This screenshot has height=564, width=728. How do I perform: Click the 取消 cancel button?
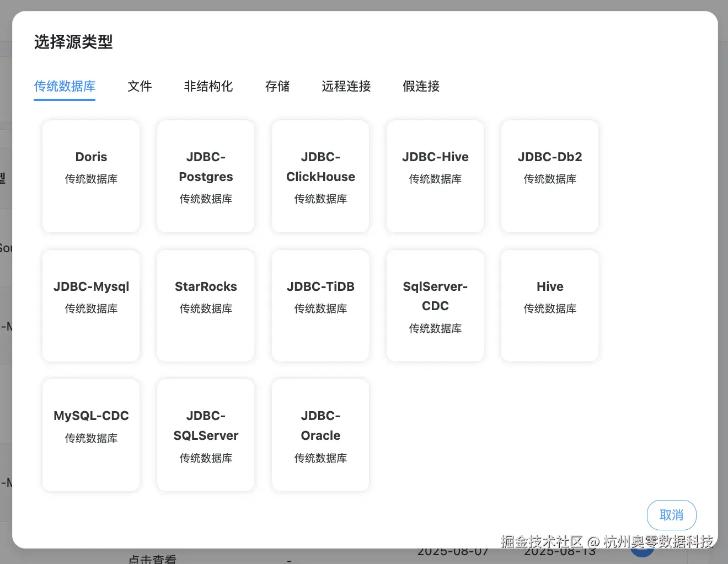click(671, 515)
